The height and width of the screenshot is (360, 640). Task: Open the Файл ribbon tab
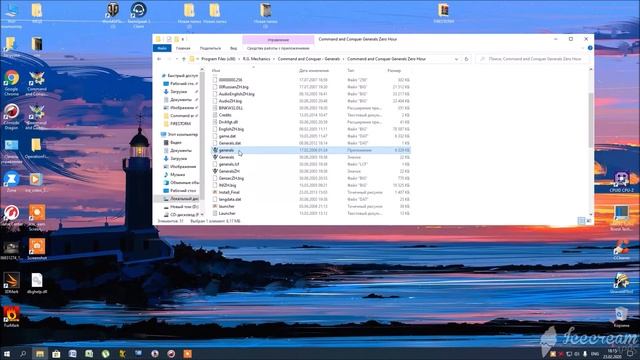tap(162, 48)
